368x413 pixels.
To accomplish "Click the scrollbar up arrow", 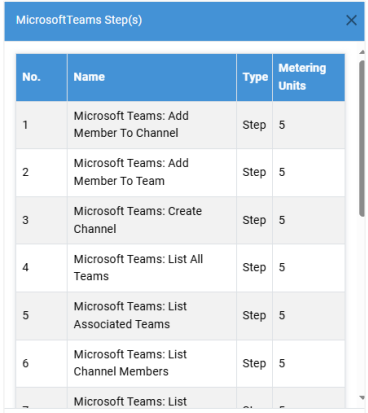I will 362,52.
